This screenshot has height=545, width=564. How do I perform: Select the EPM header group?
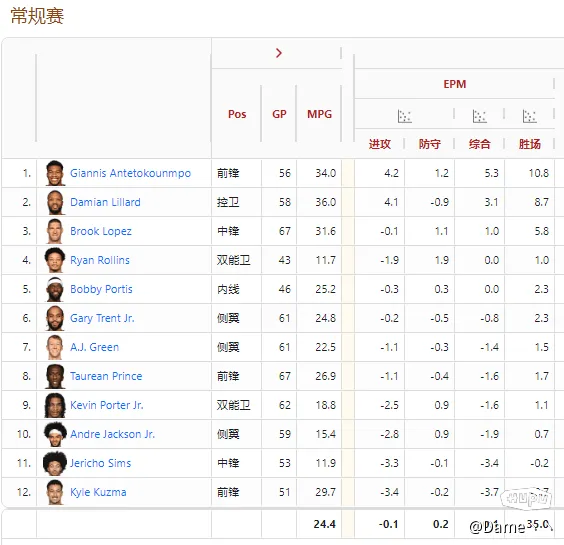(x=455, y=84)
